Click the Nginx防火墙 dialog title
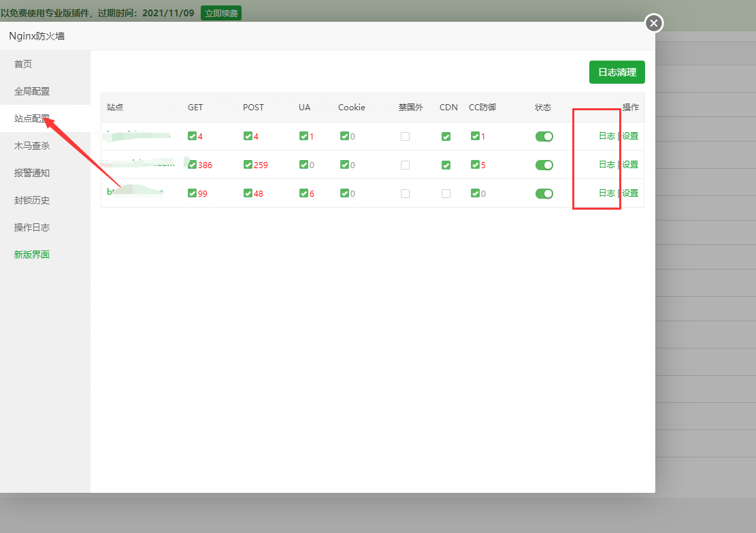 (37, 36)
